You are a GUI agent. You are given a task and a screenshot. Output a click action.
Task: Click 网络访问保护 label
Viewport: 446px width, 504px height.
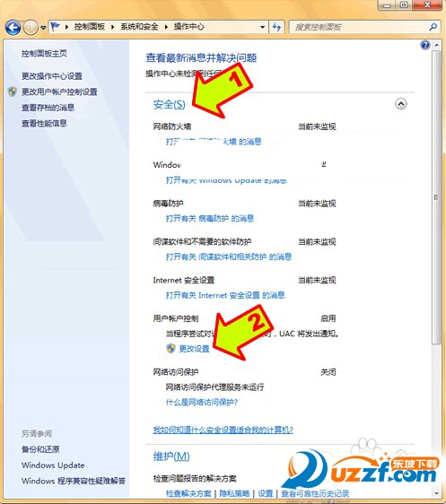coord(176,372)
